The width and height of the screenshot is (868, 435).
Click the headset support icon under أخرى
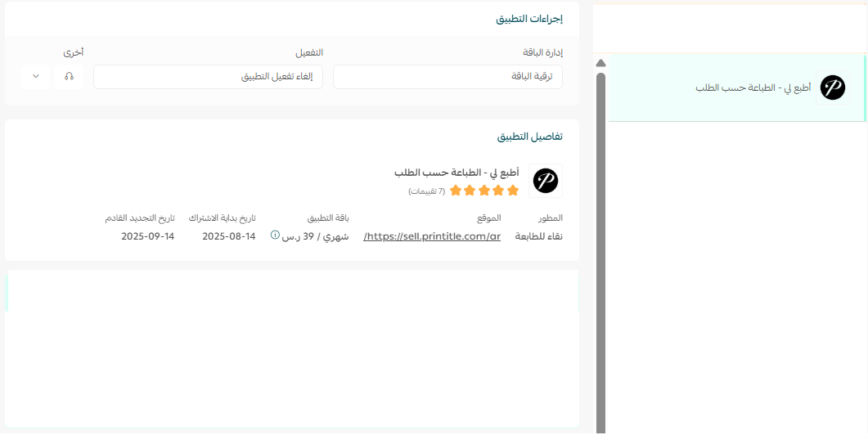(x=70, y=76)
